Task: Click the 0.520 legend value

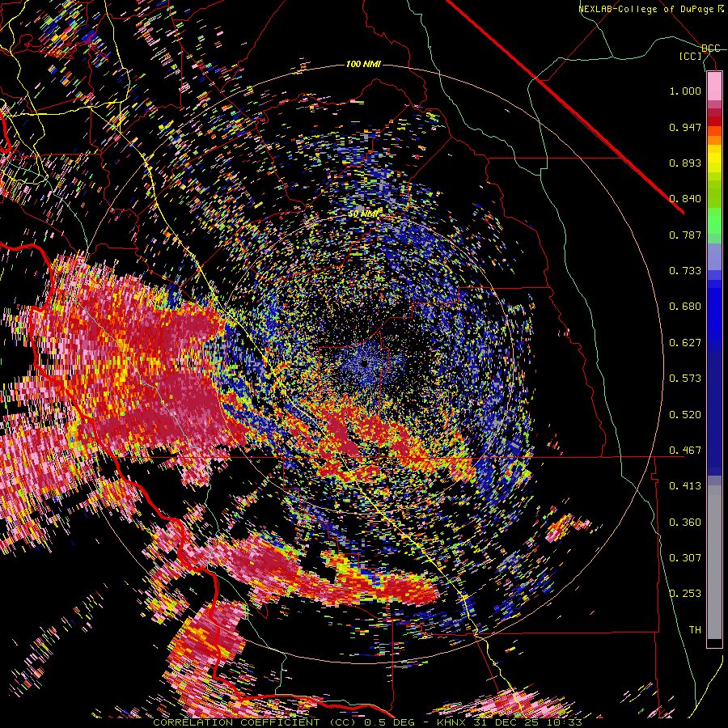Action: pyautogui.click(x=685, y=415)
